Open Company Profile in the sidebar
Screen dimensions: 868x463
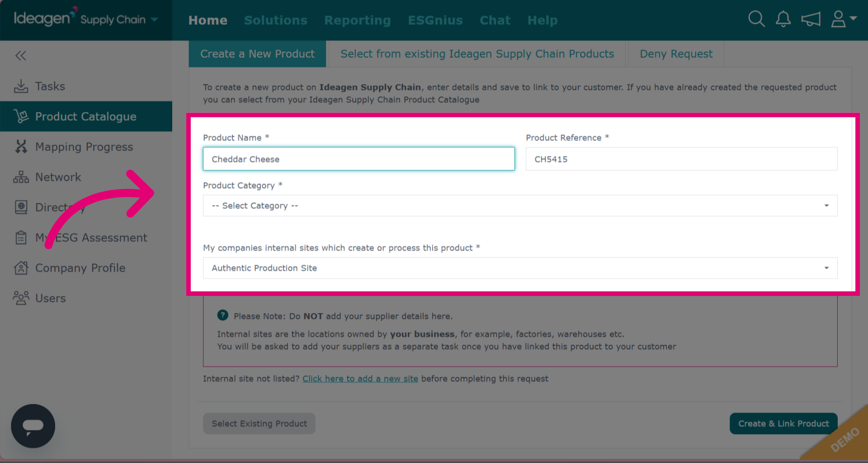(x=86, y=268)
